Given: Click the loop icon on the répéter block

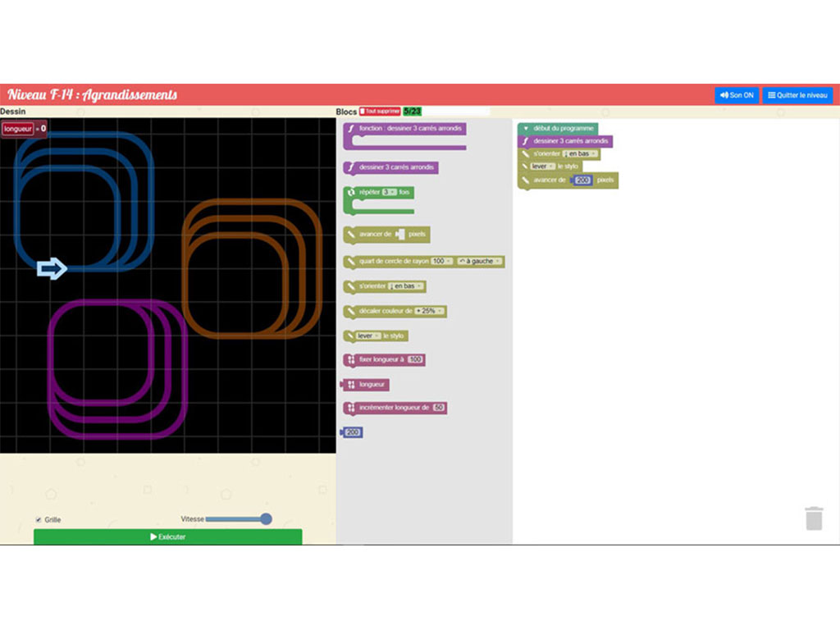Looking at the screenshot, I should [351, 192].
